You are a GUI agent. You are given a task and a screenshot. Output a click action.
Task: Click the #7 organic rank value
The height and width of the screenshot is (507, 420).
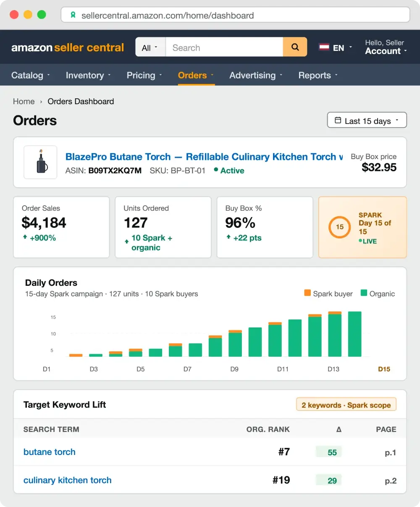(284, 452)
